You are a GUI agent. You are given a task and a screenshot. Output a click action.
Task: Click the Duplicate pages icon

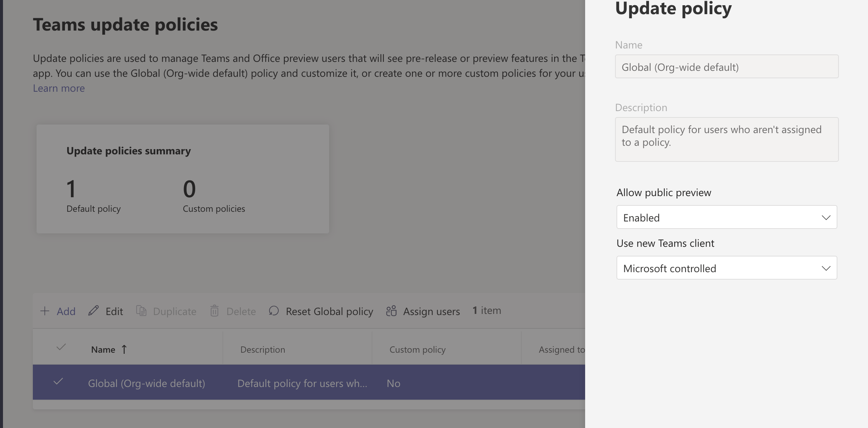[141, 311]
